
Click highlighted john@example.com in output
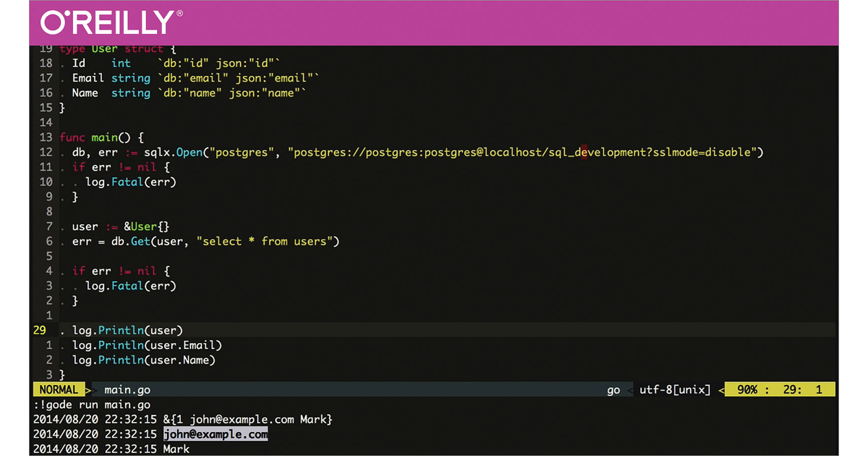(x=216, y=434)
